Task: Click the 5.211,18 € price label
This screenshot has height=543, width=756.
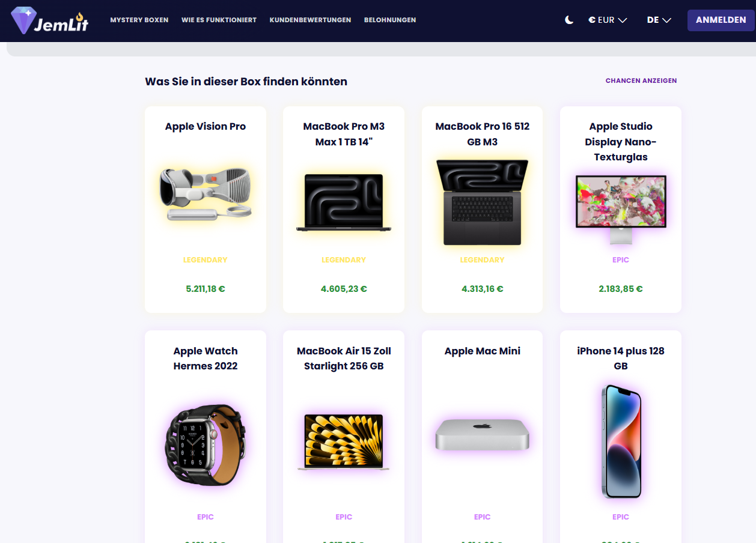Action: click(206, 289)
